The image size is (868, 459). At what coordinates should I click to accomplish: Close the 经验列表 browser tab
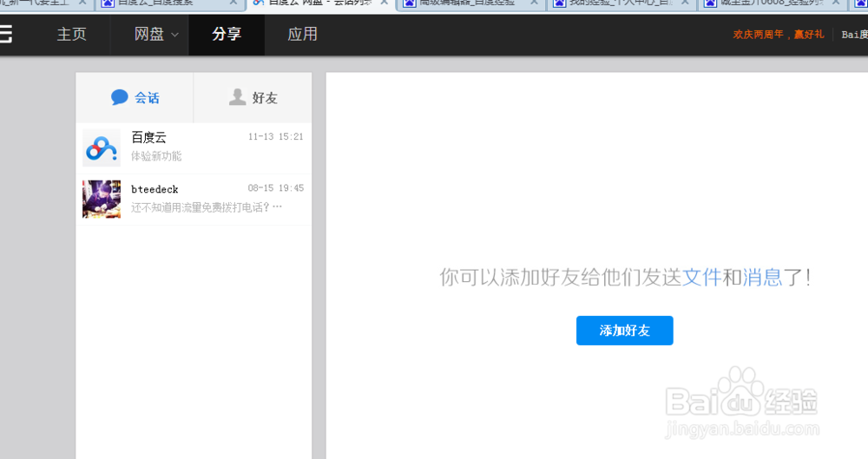pyautogui.click(x=836, y=3)
